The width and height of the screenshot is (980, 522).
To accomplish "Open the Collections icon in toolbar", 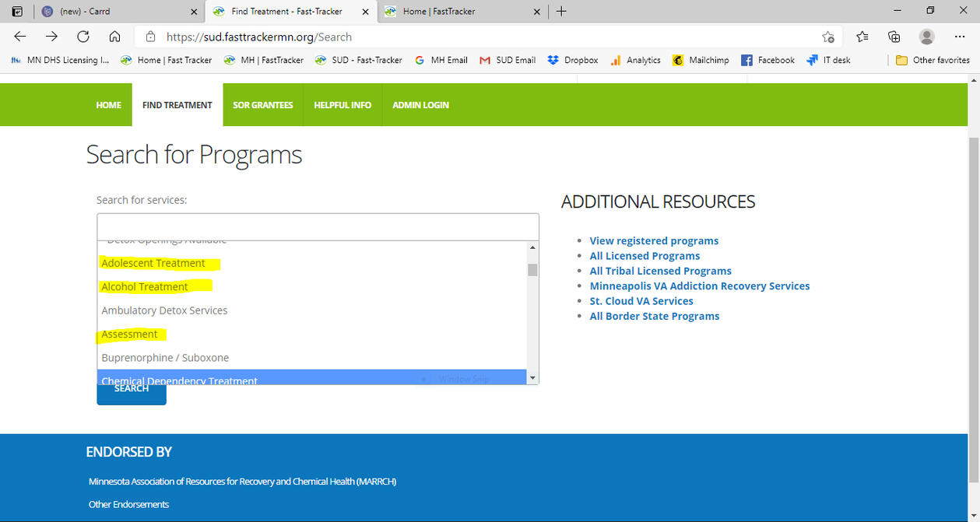I will pos(894,37).
